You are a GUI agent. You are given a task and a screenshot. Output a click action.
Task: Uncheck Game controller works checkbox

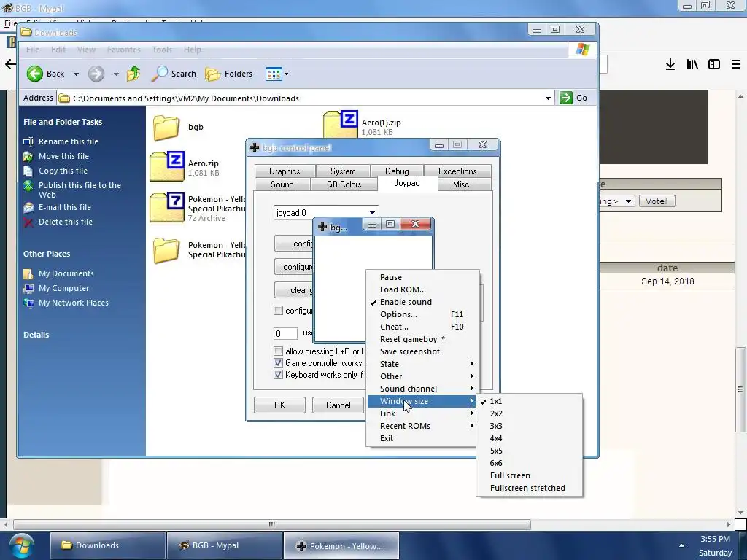278,363
